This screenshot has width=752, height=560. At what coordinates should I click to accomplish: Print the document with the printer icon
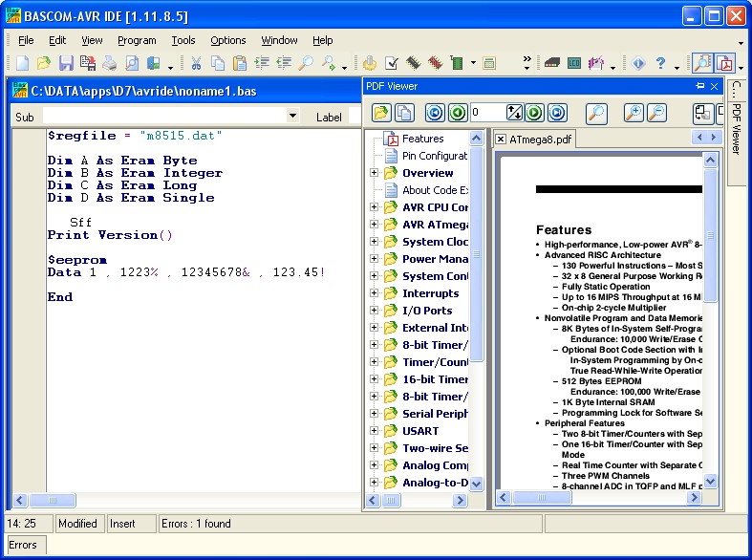[x=110, y=63]
